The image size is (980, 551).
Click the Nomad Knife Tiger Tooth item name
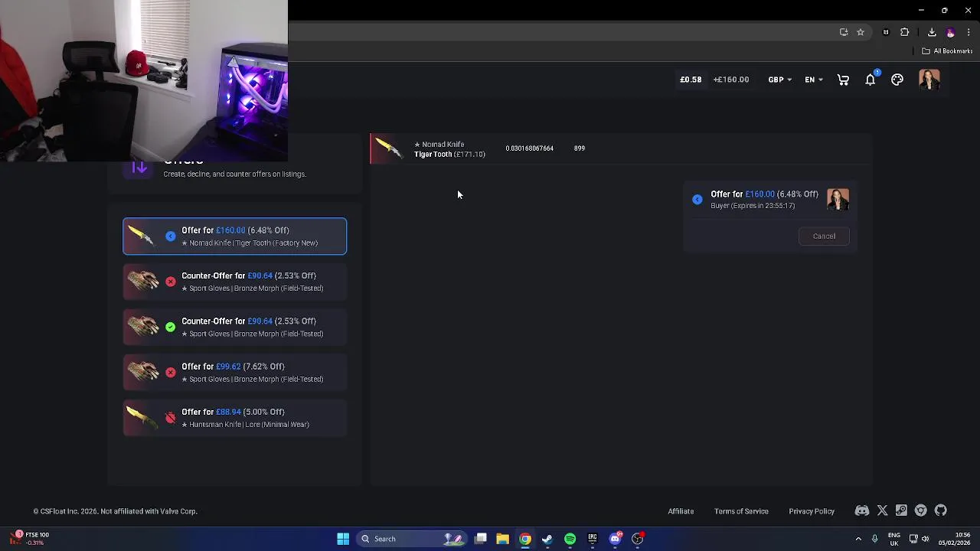coord(449,149)
